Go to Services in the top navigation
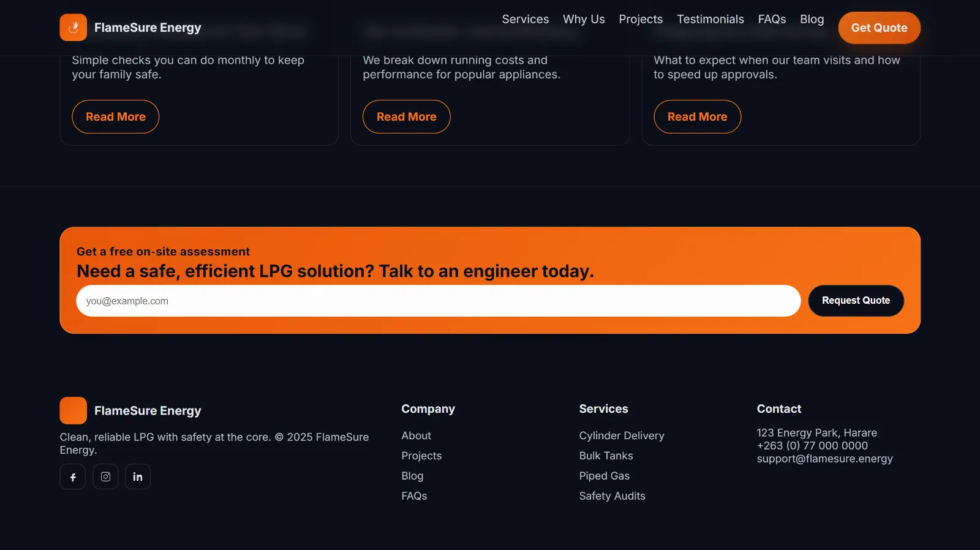The image size is (980, 550). [525, 19]
